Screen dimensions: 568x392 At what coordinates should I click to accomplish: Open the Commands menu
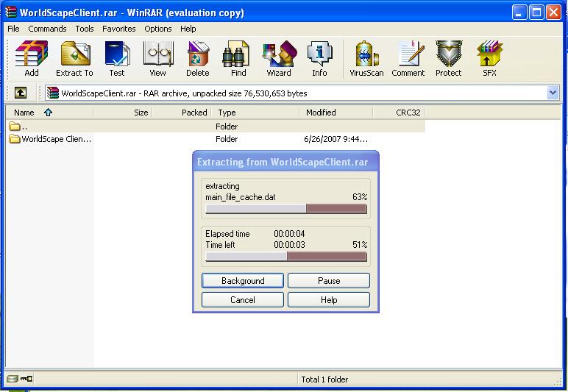[47, 29]
